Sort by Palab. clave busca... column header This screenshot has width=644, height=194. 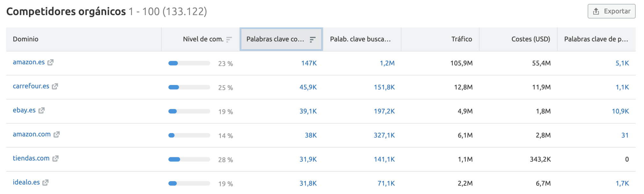360,39
